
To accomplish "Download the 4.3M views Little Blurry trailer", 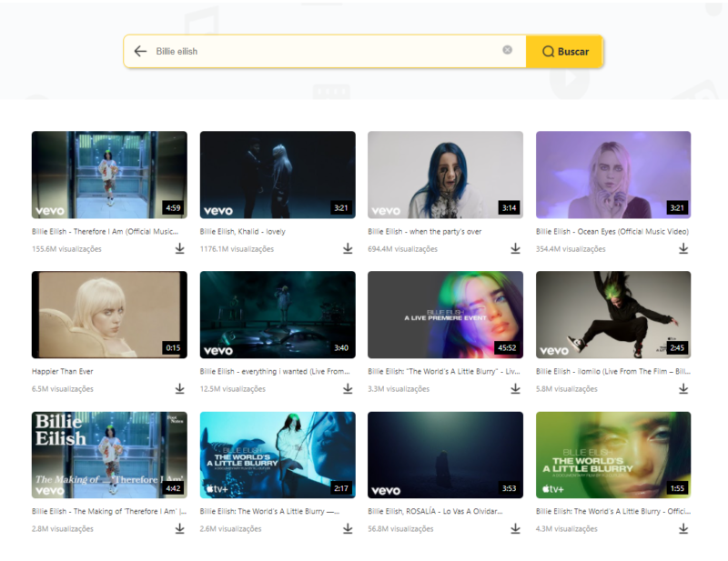I will (x=683, y=528).
